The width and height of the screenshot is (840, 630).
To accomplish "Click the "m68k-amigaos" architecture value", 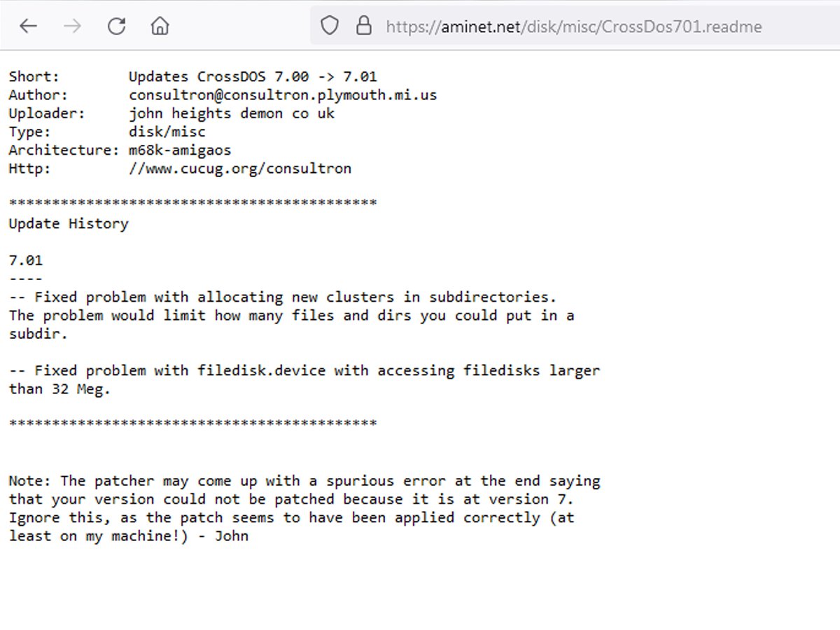I will point(180,150).
